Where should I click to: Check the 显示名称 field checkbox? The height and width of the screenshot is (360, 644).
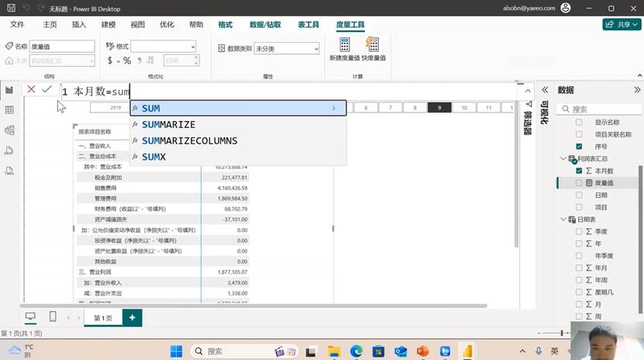[579, 122]
